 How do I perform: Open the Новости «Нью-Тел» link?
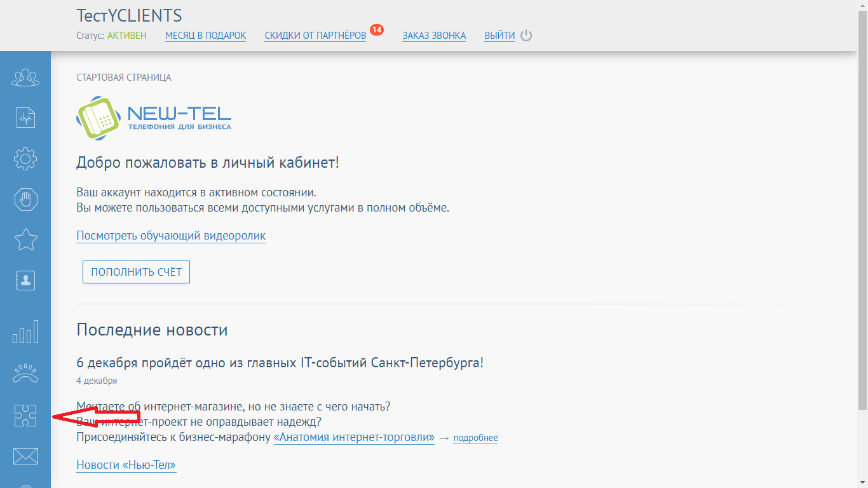click(126, 465)
